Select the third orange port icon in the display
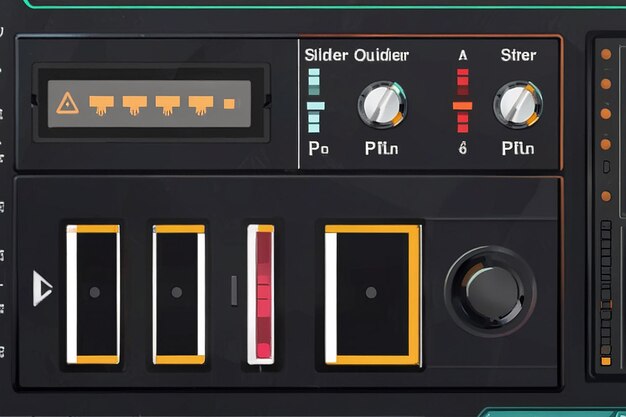Viewport: 626px width, 417px height. (168, 105)
